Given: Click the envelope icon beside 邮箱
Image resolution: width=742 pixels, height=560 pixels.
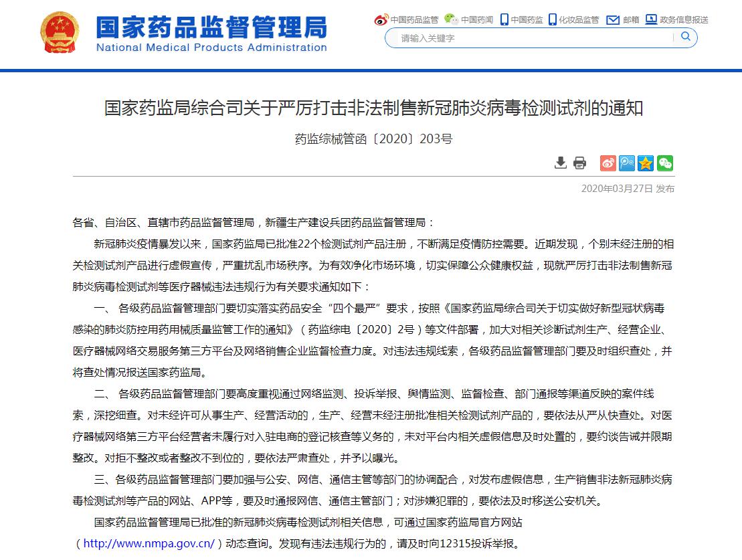Looking at the screenshot, I should point(613,20).
